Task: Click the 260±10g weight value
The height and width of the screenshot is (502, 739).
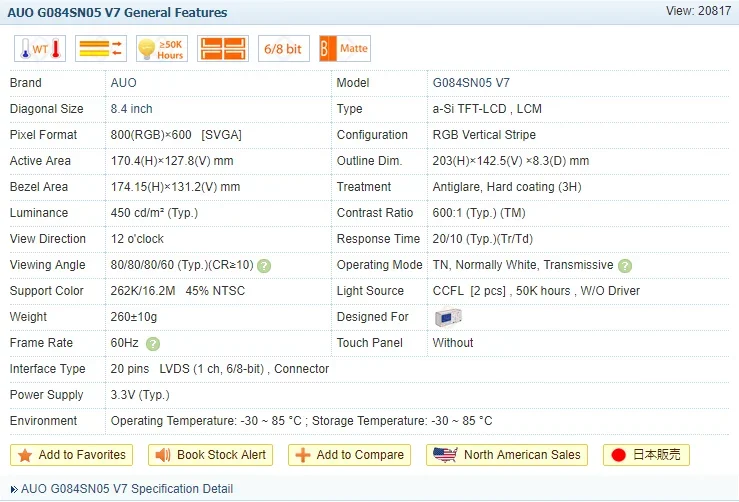Action: [134, 317]
